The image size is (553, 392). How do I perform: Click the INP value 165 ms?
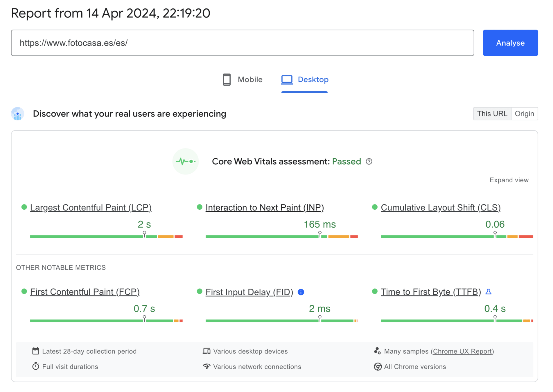(x=319, y=224)
